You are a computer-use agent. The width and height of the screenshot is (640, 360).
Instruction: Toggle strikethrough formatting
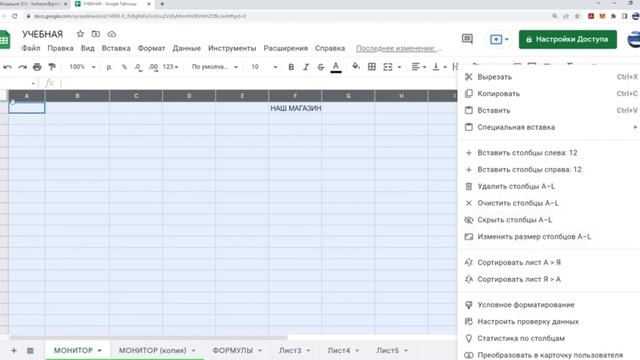point(321,67)
